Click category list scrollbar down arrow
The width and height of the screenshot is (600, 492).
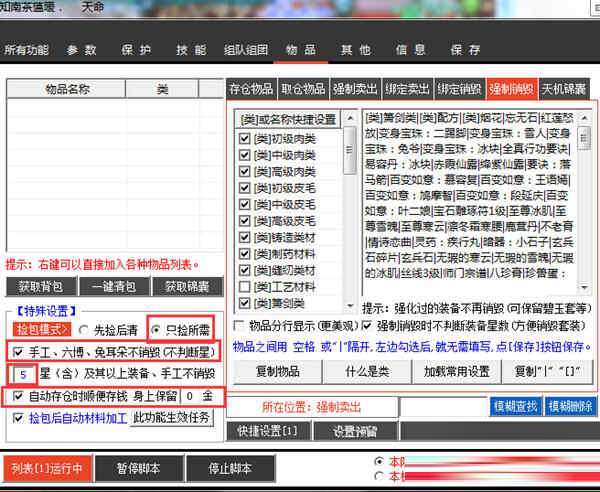coord(350,305)
